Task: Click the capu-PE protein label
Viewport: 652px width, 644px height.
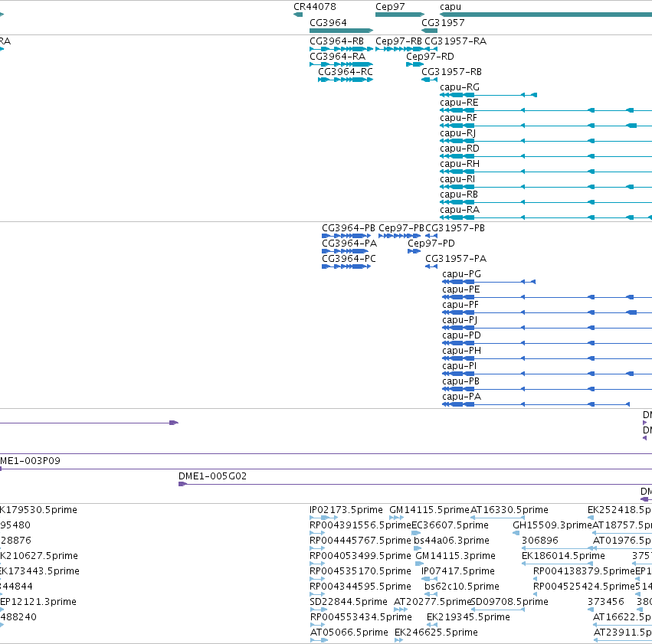Action: click(460, 289)
